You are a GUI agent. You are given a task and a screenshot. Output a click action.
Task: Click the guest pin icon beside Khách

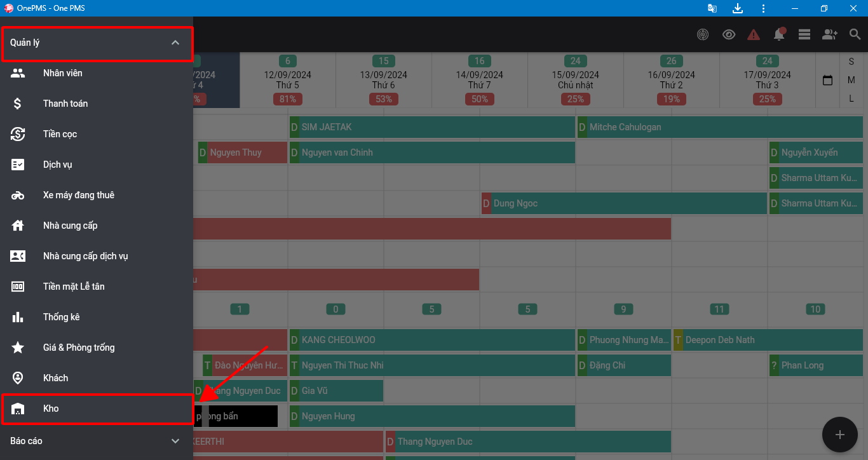point(18,378)
